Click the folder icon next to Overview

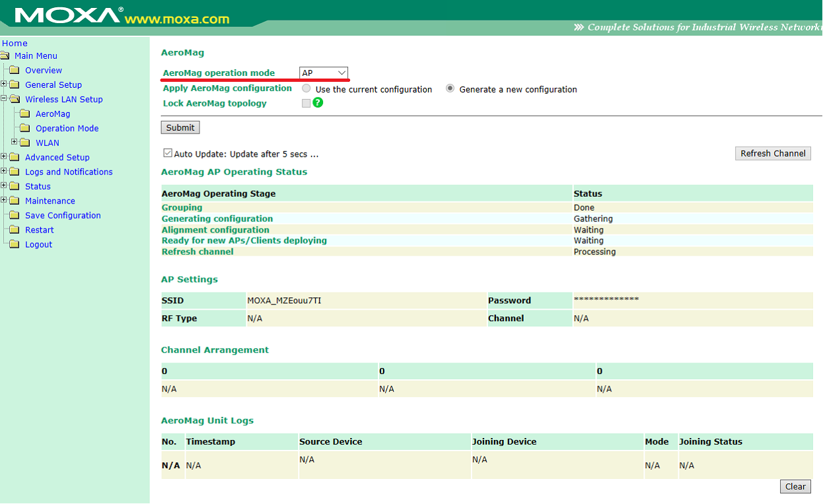(x=14, y=71)
